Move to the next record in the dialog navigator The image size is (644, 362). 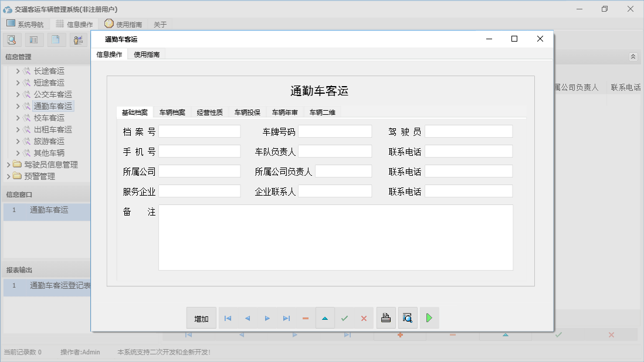pos(267,318)
